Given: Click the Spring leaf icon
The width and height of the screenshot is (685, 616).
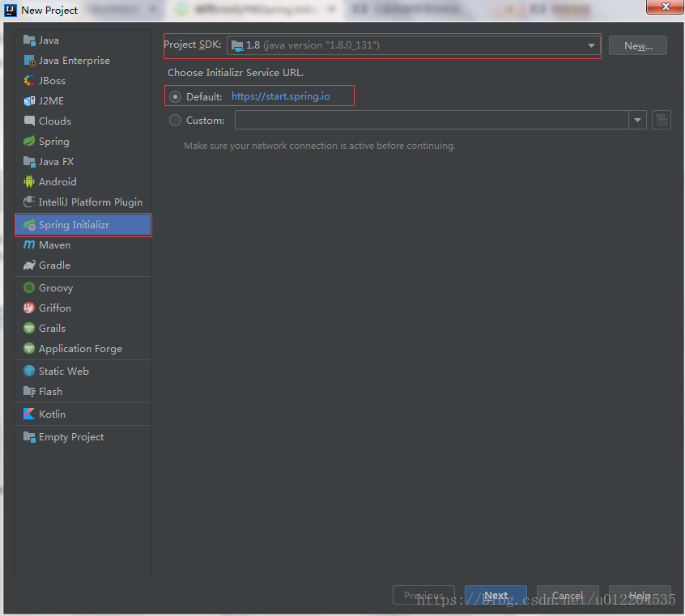Looking at the screenshot, I should [29, 141].
